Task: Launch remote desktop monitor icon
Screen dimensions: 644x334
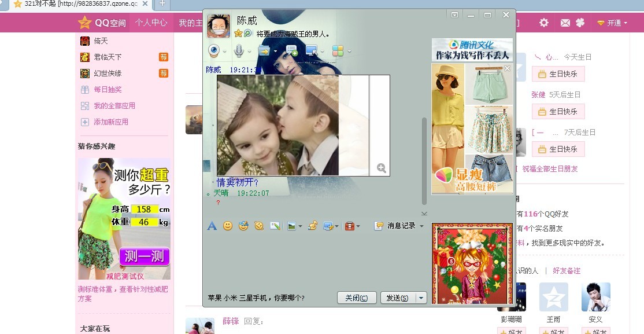Action: pos(312,50)
